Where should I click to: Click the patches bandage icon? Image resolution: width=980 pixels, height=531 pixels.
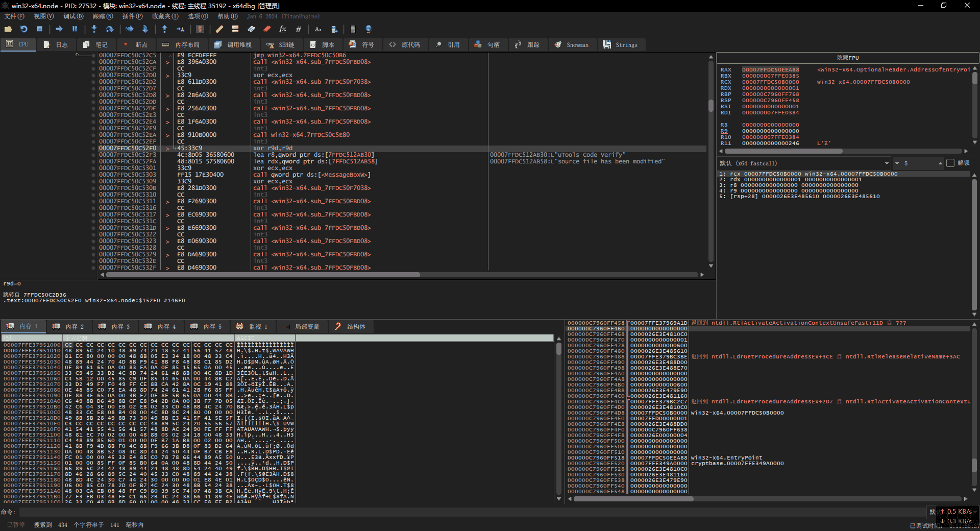(x=219, y=29)
